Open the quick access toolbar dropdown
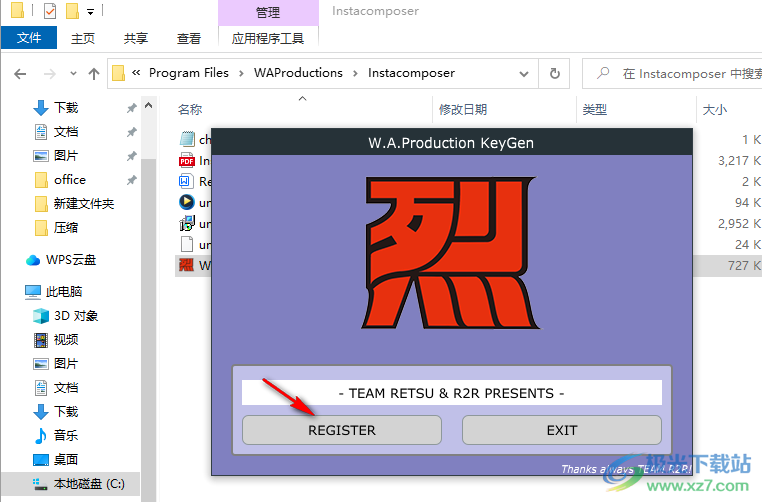The height and width of the screenshot is (502, 762). click(91, 12)
